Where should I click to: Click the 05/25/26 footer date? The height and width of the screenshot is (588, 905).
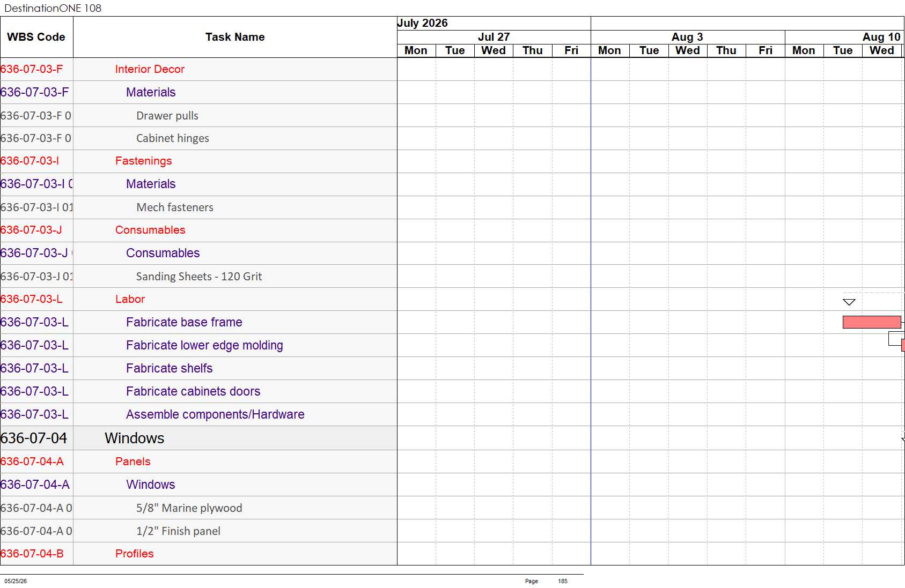[x=16, y=581]
